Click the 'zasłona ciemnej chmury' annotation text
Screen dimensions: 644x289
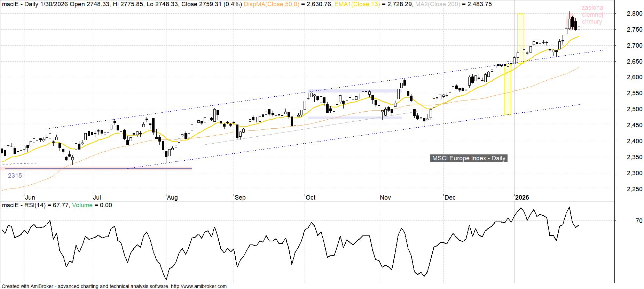(x=592, y=15)
